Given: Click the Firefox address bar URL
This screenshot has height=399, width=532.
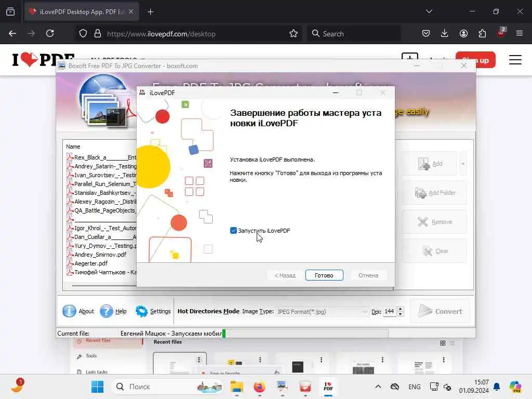Looking at the screenshot, I should [x=161, y=34].
